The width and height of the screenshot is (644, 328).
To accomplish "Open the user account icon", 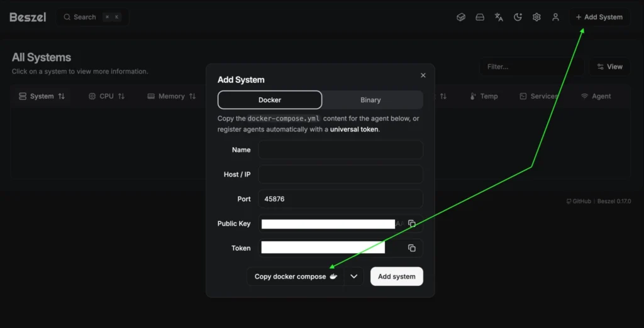I will [x=555, y=17].
